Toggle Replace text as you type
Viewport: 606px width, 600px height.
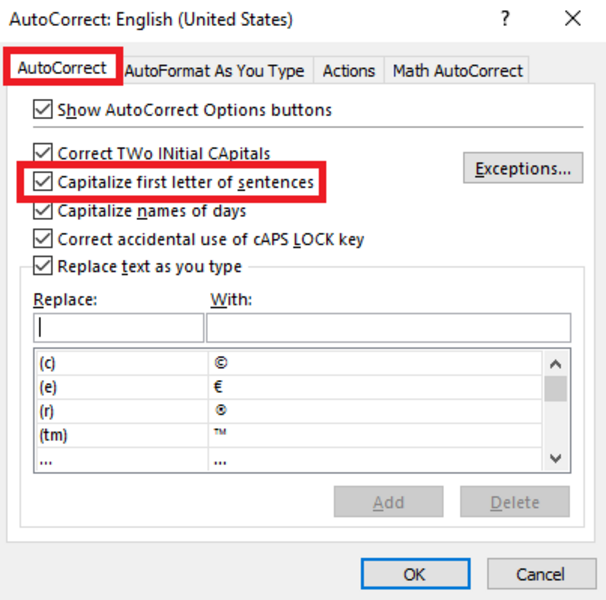[43, 267]
